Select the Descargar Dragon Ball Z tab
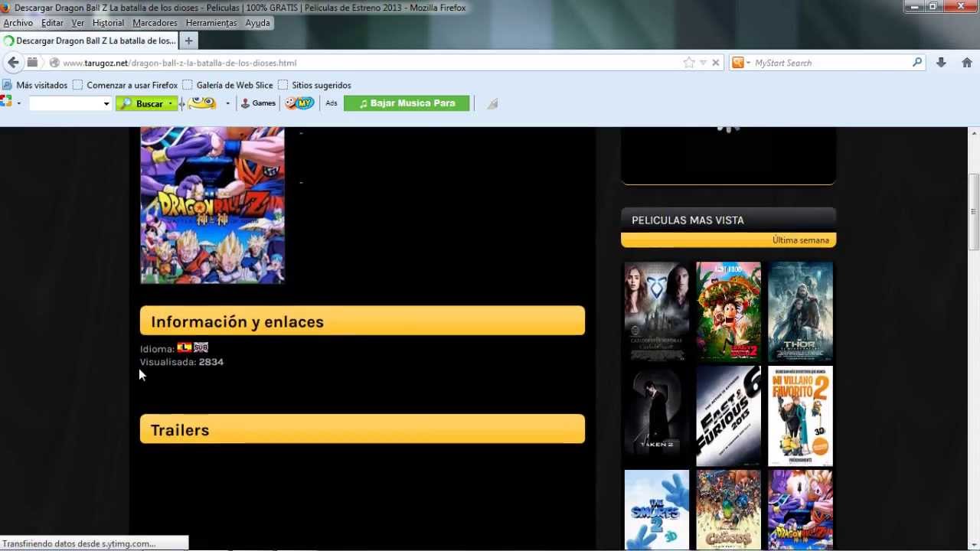Screen dimensions: 980x551 (90, 41)
